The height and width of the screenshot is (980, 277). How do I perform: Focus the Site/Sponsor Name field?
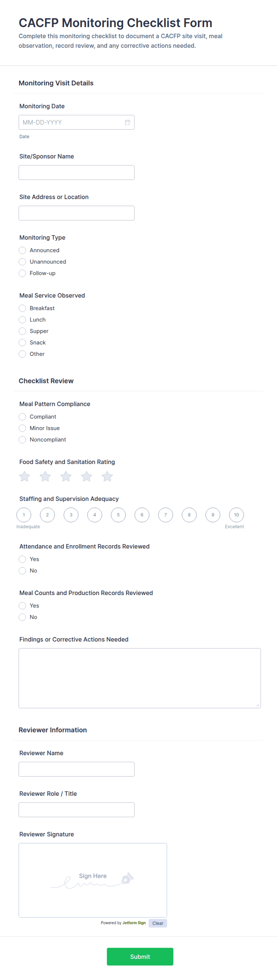(77, 172)
